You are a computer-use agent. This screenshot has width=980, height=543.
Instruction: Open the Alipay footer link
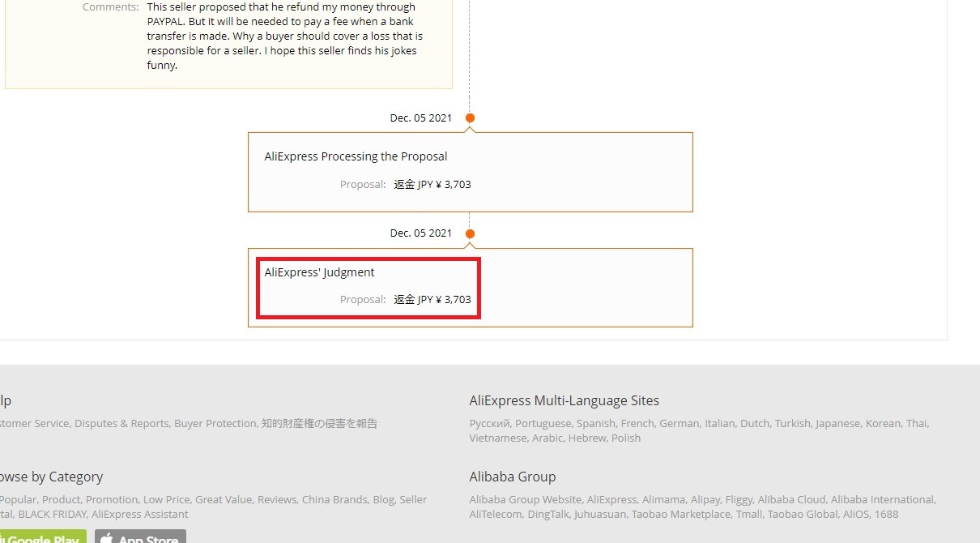(x=706, y=499)
